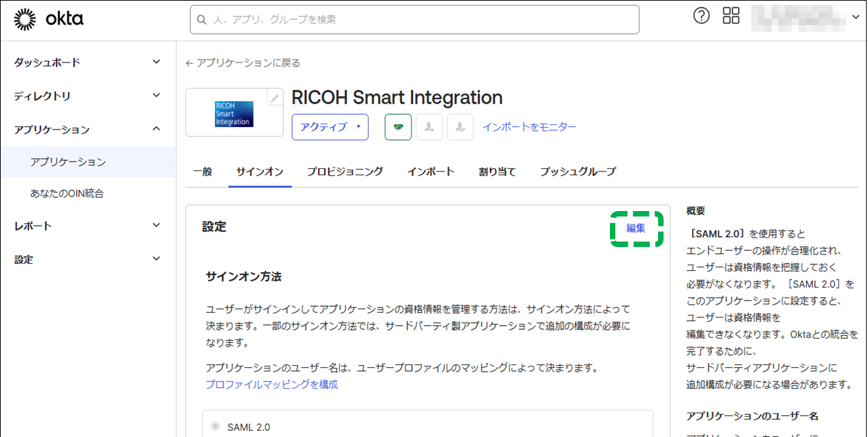Click the search field for people, apps, groups
Screen dimensions: 868x437
pos(414,20)
